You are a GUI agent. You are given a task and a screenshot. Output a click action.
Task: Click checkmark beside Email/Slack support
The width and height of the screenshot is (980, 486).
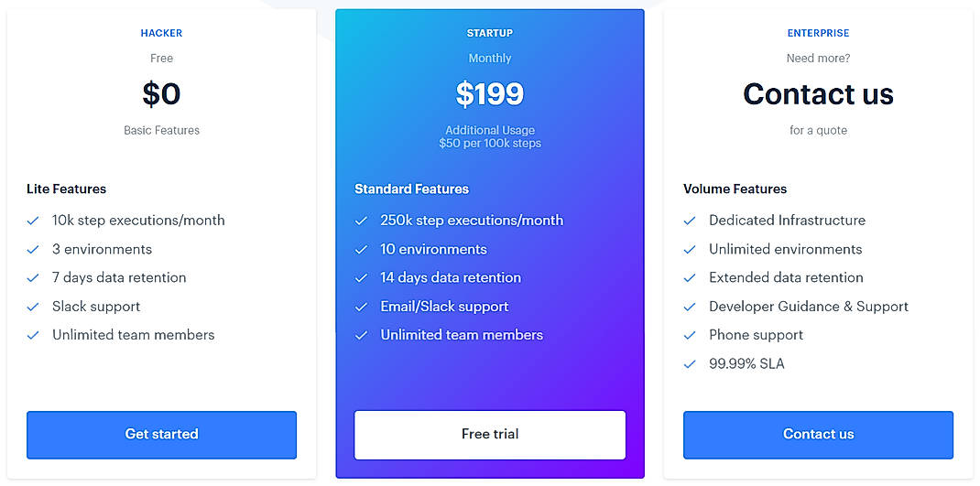coord(361,307)
